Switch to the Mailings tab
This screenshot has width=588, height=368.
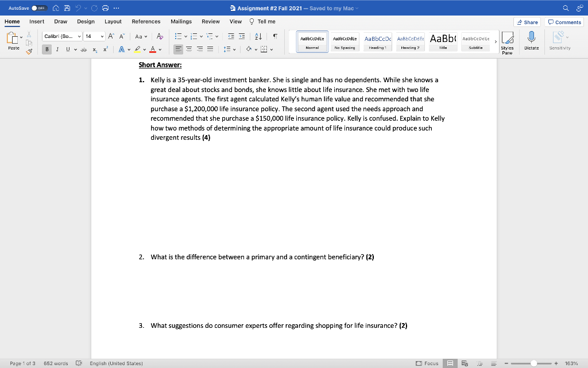tap(181, 21)
